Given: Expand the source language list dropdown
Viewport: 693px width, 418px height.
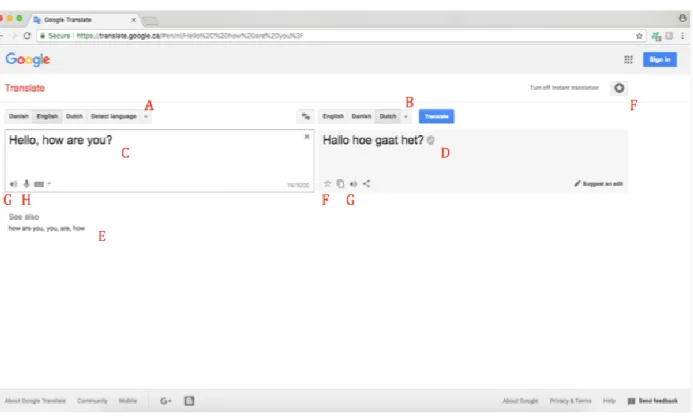Looking at the screenshot, I should click(146, 117).
